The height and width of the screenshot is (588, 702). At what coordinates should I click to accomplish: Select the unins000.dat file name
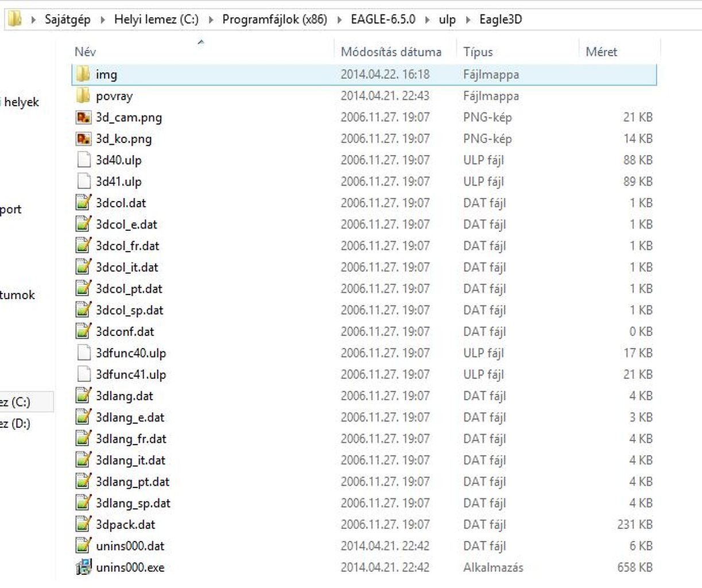pyautogui.click(x=130, y=546)
